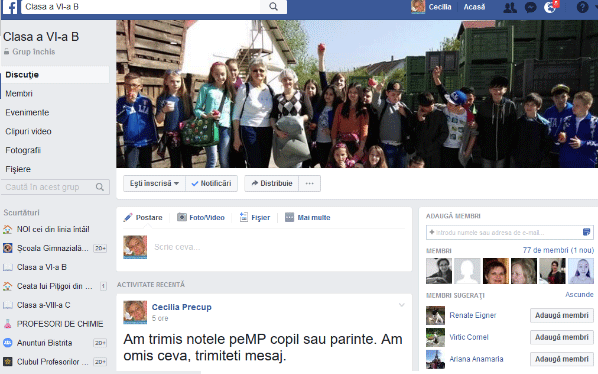Open the Evenimente section

27,112
